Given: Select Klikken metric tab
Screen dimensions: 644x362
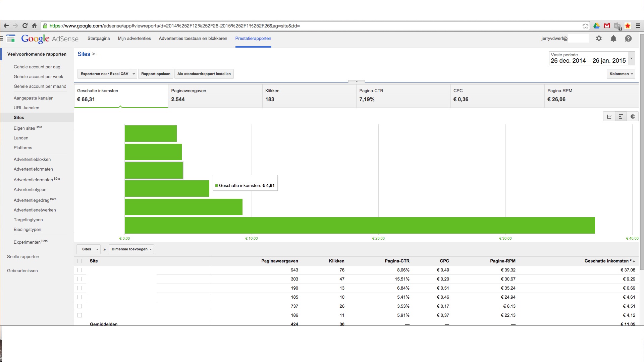Looking at the screenshot, I should pyautogui.click(x=309, y=96).
